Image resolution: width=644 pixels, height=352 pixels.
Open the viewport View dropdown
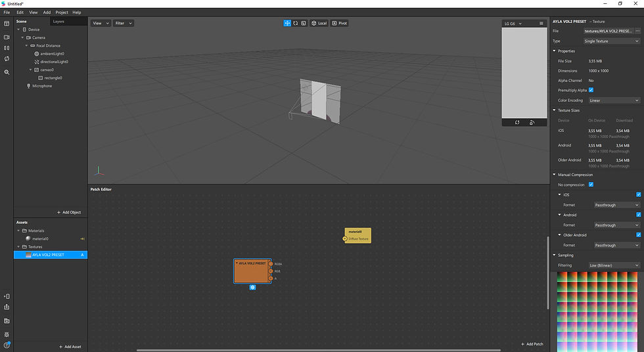point(101,24)
